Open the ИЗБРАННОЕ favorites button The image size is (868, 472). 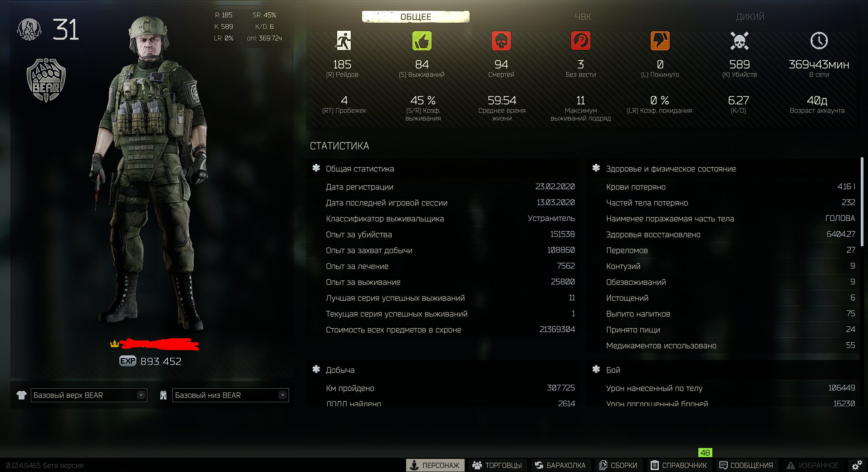813,465
